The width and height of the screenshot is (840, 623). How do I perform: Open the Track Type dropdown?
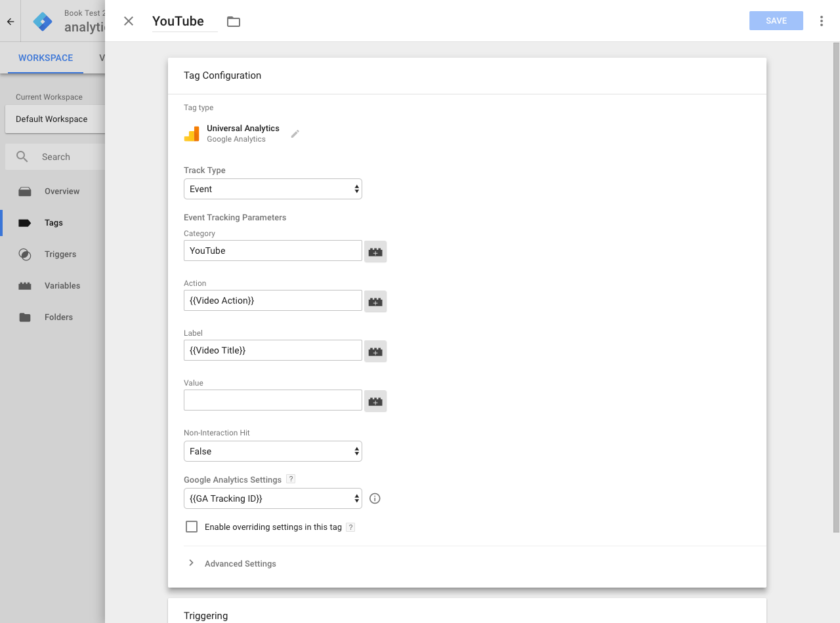pos(272,189)
